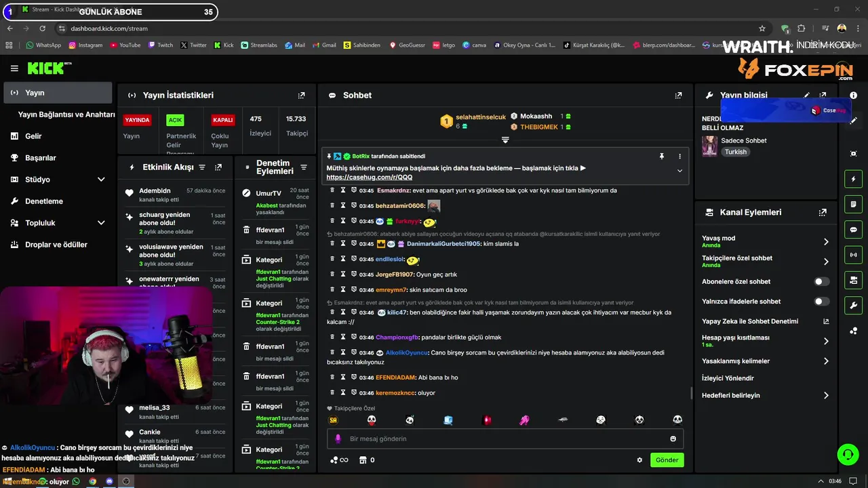The image size is (868, 488).
Task: Insert the pink emote from the emote row
Action: pos(524,420)
